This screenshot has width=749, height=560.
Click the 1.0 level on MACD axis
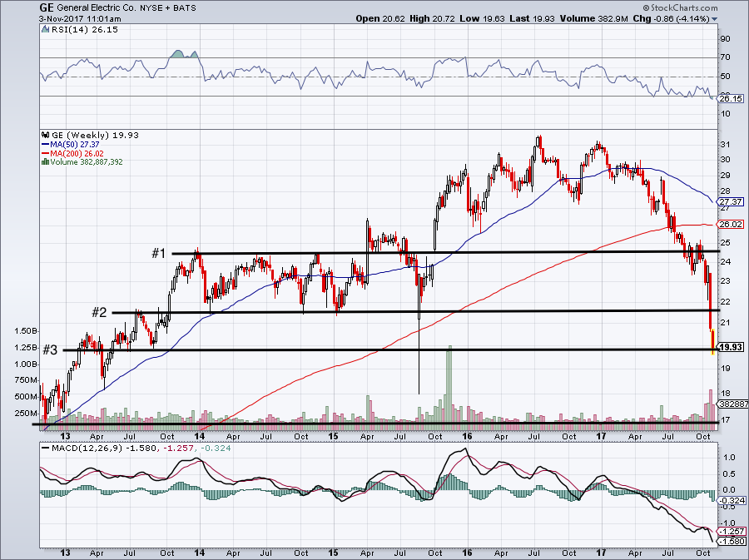(728, 458)
